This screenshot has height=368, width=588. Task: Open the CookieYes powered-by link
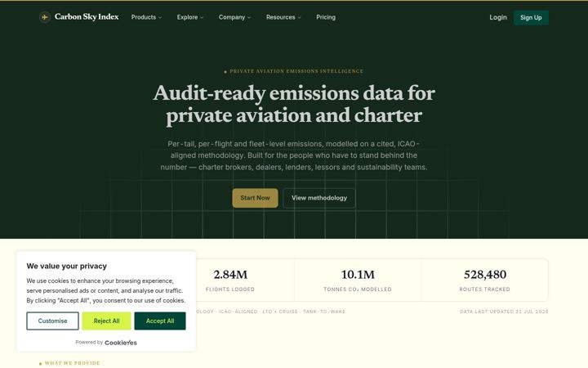click(121, 343)
